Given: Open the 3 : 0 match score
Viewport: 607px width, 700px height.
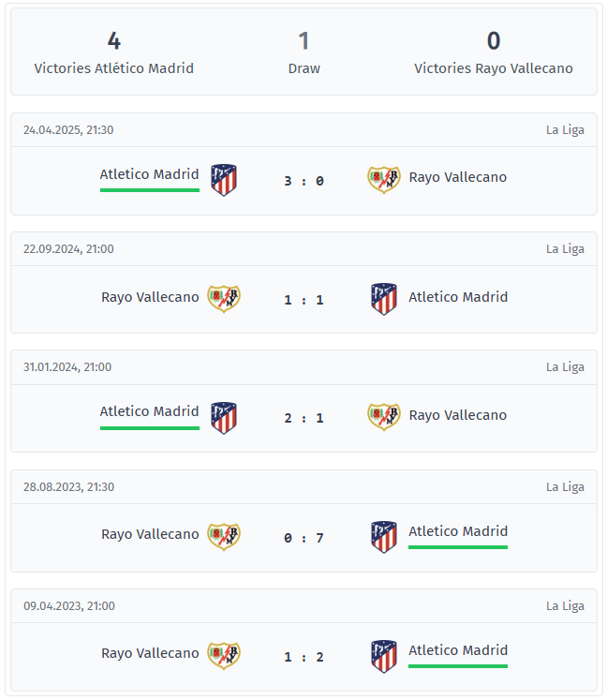Looking at the screenshot, I should pyautogui.click(x=303, y=181).
